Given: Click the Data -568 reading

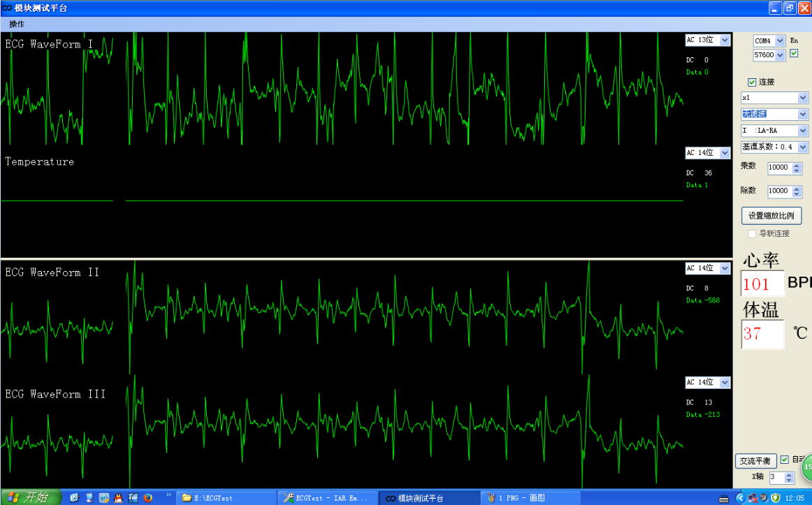Looking at the screenshot, I should pyautogui.click(x=703, y=300).
